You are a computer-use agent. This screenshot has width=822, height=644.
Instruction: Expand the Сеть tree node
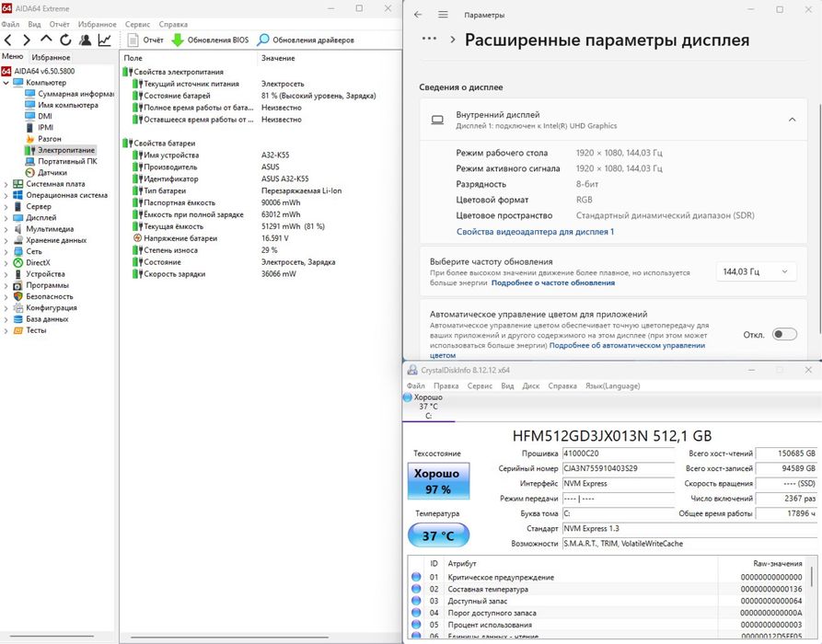(6, 251)
